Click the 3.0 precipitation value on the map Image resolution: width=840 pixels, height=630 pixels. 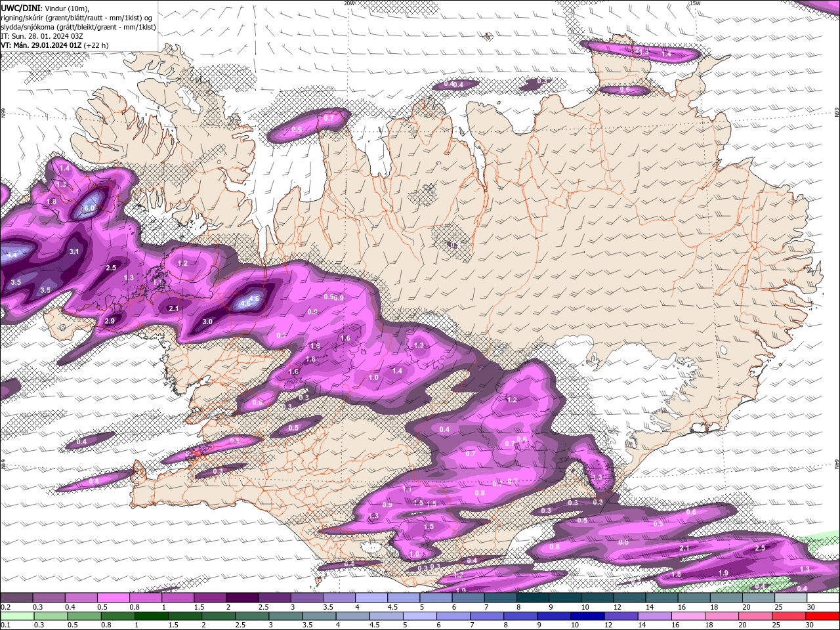(207, 322)
